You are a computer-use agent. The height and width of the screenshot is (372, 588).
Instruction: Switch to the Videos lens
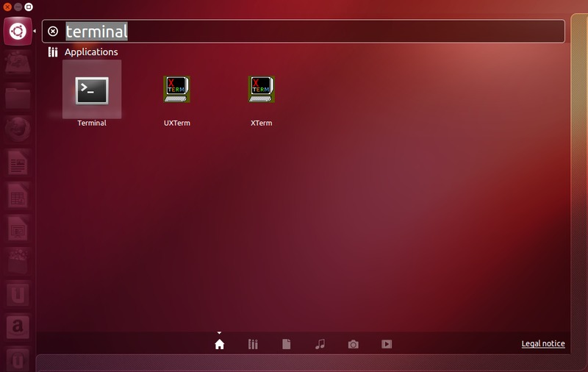[x=387, y=344]
